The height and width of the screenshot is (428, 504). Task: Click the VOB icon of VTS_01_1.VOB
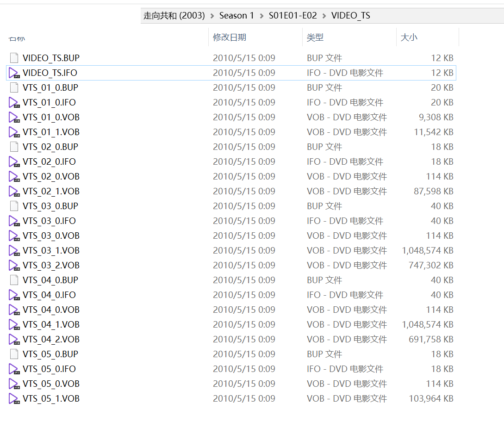tap(14, 132)
